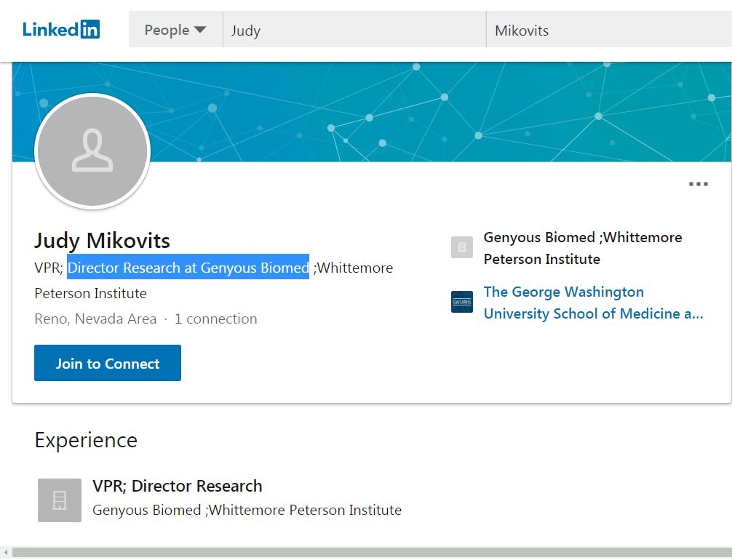The width and height of the screenshot is (732, 560).
Task: Click the LinkedIn logo
Action: pos(61,30)
